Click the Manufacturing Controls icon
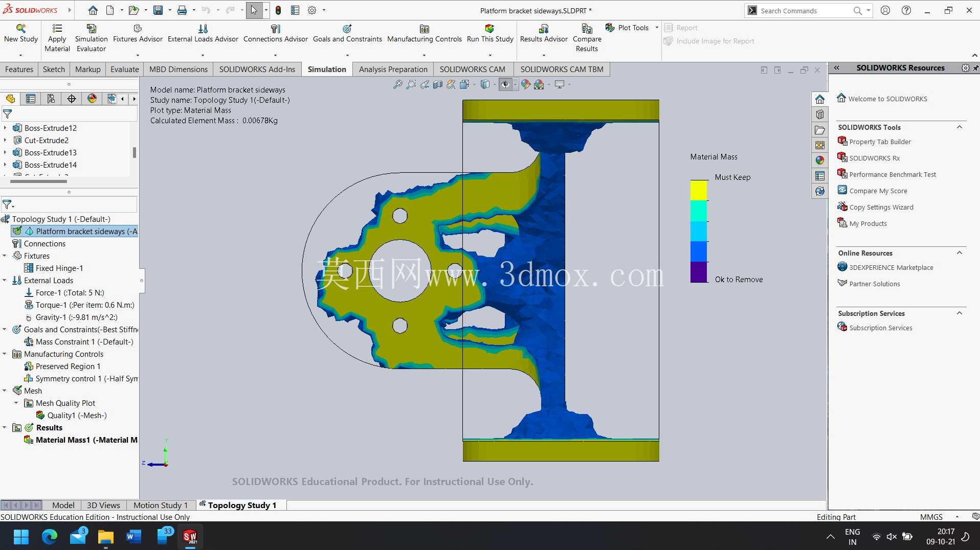 [425, 29]
